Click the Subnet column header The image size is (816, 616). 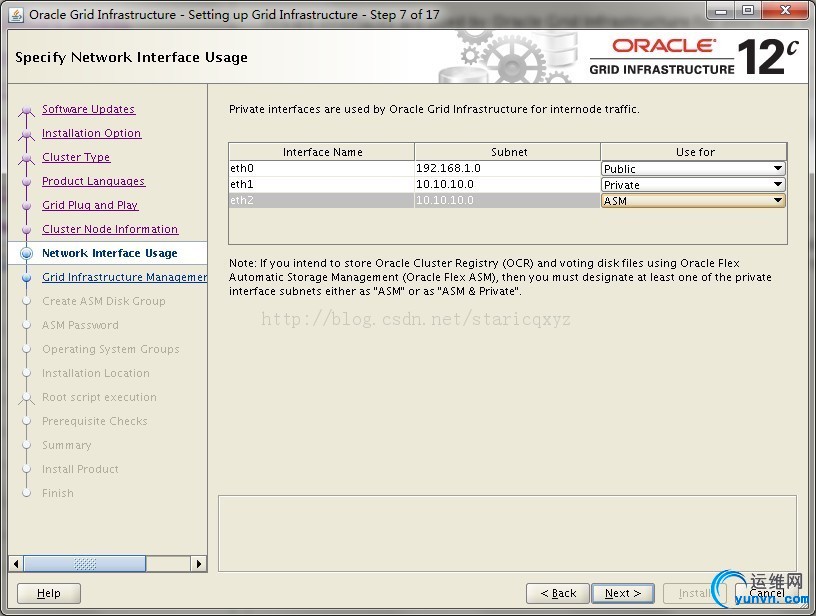click(x=508, y=152)
